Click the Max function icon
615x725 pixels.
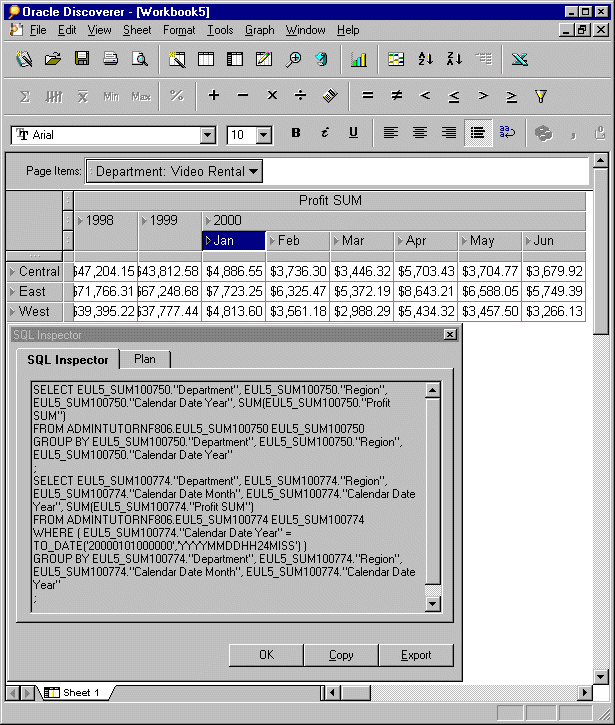click(141, 96)
